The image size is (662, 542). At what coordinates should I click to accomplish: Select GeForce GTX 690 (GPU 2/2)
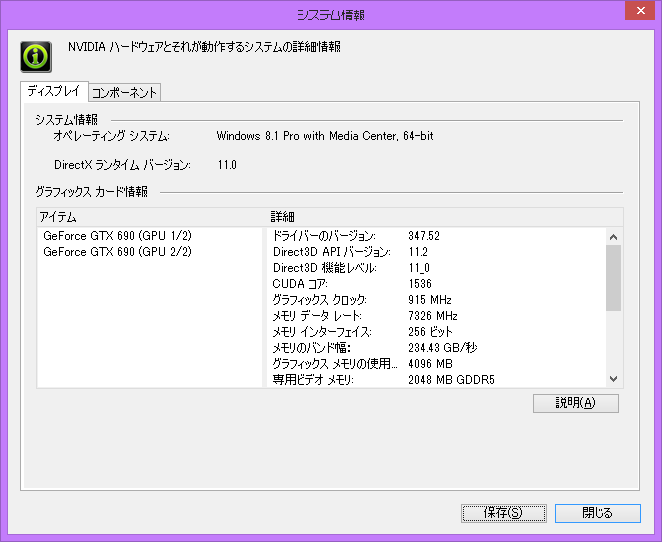(x=117, y=252)
